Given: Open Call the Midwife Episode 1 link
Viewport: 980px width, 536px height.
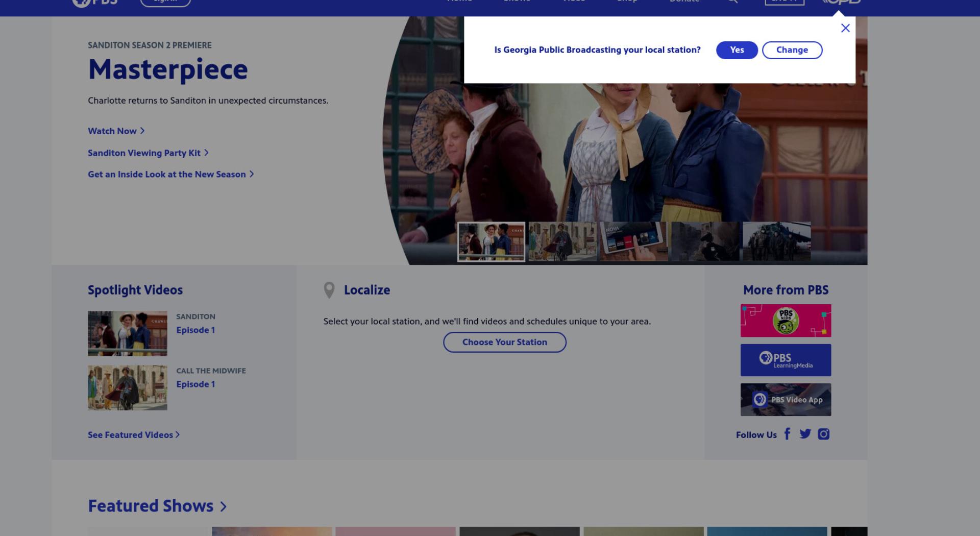Looking at the screenshot, I should click(195, 384).
